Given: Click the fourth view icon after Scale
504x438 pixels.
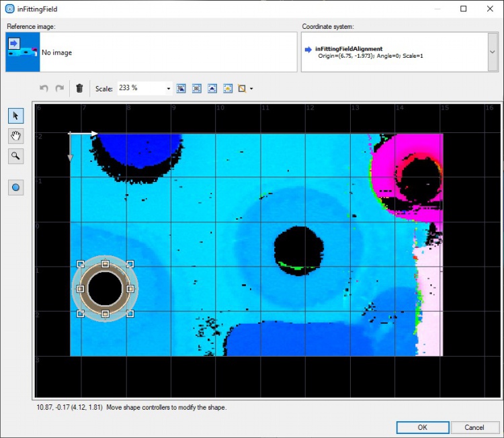Looking at the screenshot, I should 228,88.
